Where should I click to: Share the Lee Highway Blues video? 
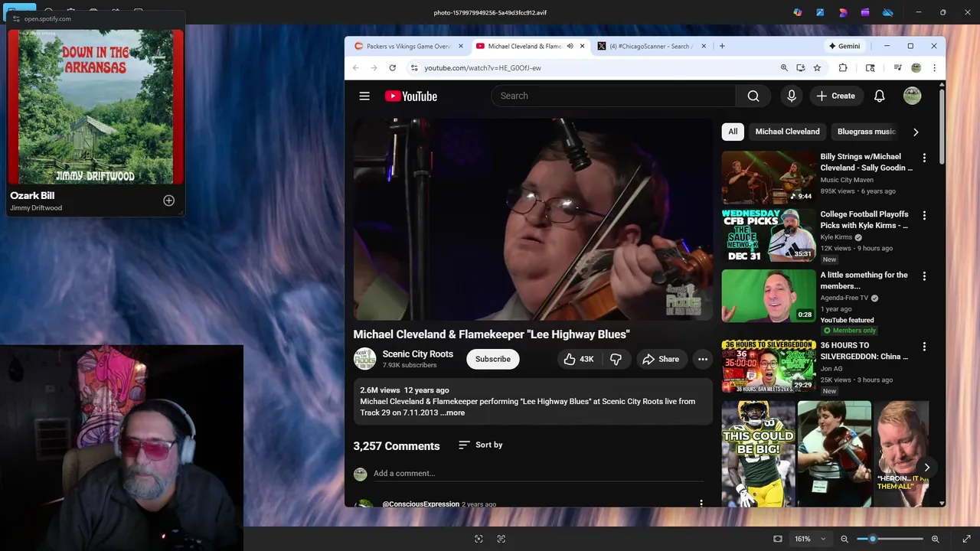coord(661,359)
